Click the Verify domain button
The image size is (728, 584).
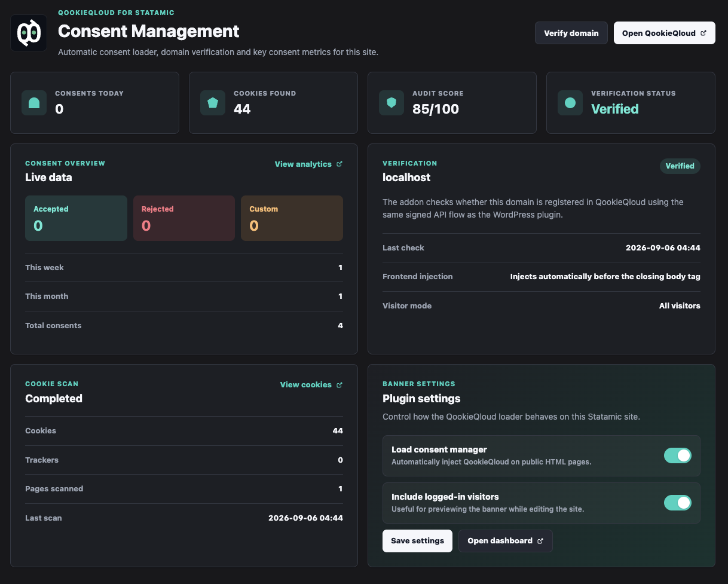pos(571,33)
